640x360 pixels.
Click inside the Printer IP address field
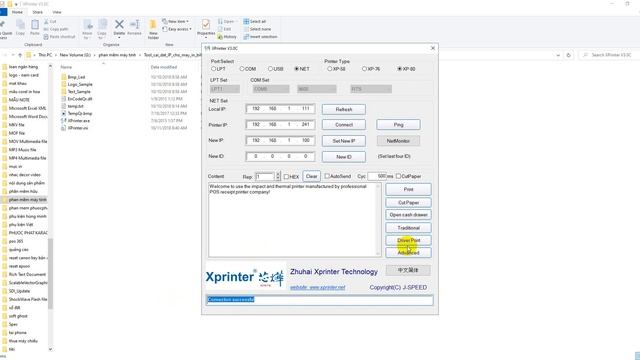(280, 124)
